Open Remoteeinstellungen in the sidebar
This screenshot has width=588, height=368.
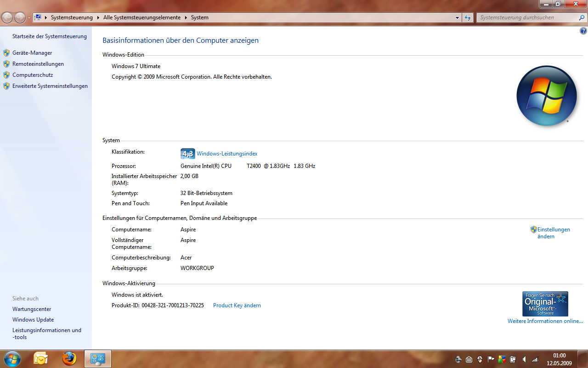coord(38,64)
